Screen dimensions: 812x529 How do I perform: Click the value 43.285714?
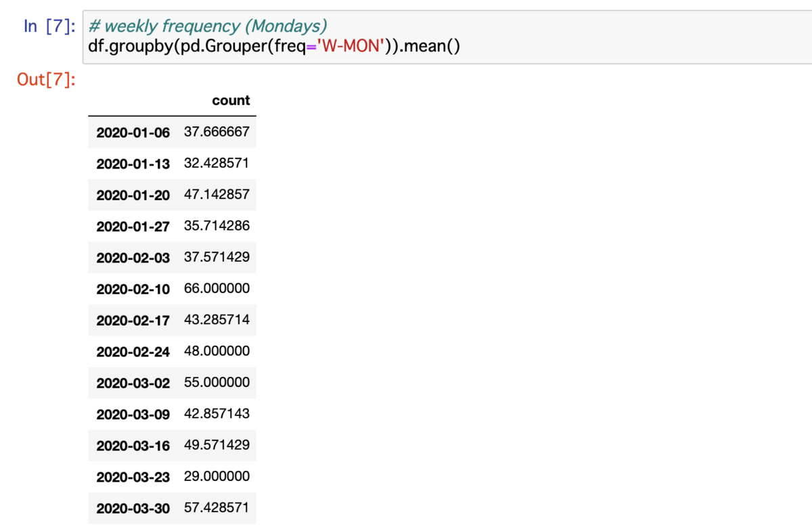[217, 319]
